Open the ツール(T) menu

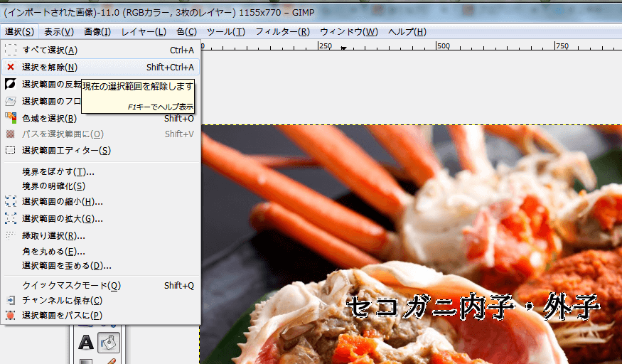click(x=226, y=32)
